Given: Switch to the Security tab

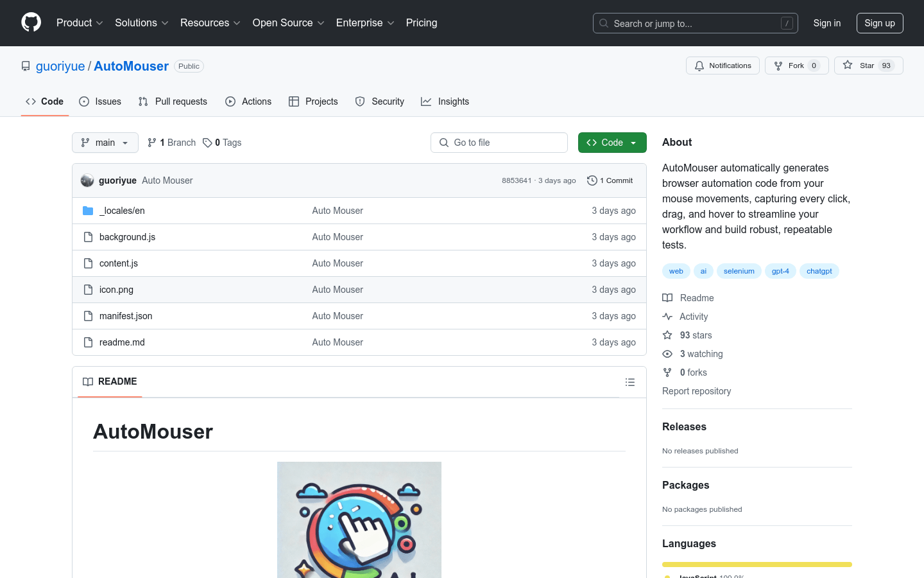Looking at the screenshot, I should click(380, 101).
